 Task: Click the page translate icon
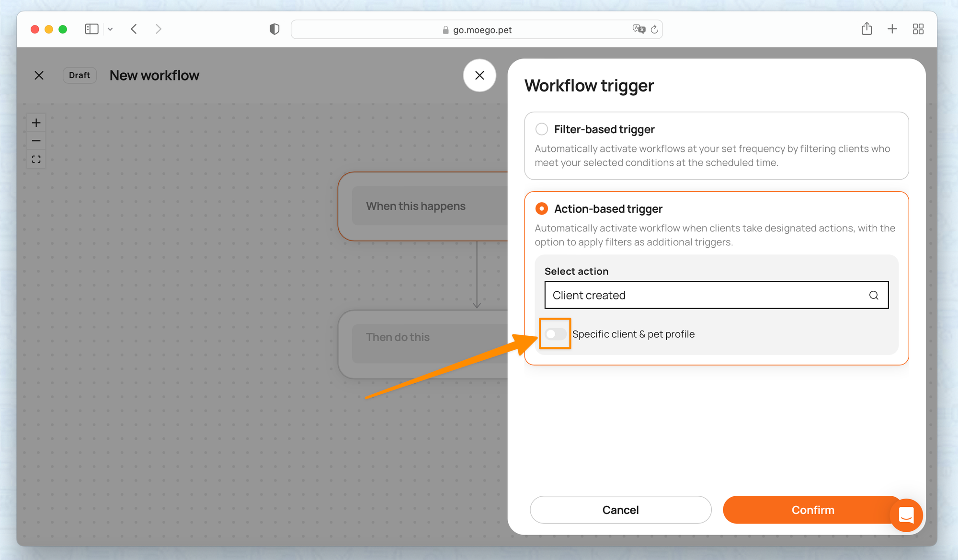pos(639,29)
